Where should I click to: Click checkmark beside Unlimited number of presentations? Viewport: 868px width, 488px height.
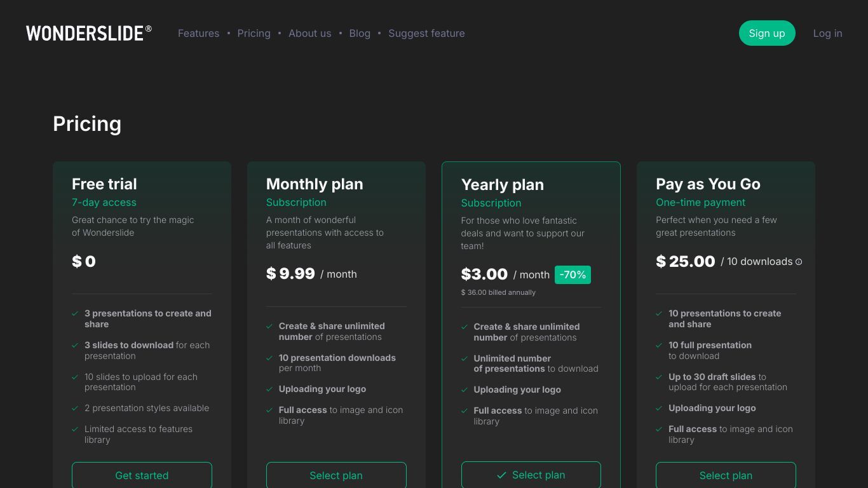coord(465,358)
